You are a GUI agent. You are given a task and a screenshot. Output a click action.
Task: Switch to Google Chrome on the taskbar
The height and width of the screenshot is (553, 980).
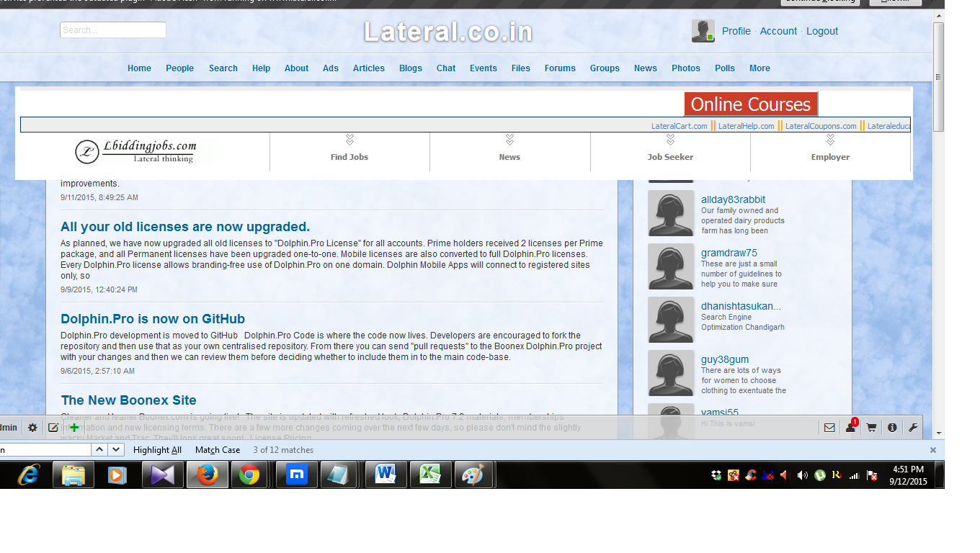pyautogui.click(x=250, y=475)
